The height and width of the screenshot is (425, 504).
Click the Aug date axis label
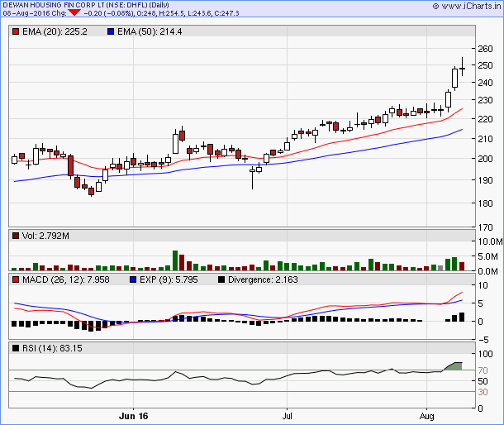tap(426, 416)
